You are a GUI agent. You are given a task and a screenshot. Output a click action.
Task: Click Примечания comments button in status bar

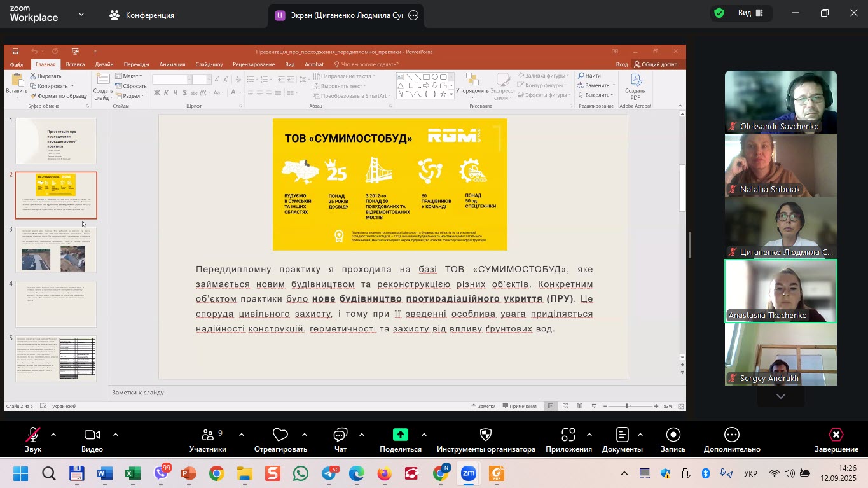click(x=520, y=406)
